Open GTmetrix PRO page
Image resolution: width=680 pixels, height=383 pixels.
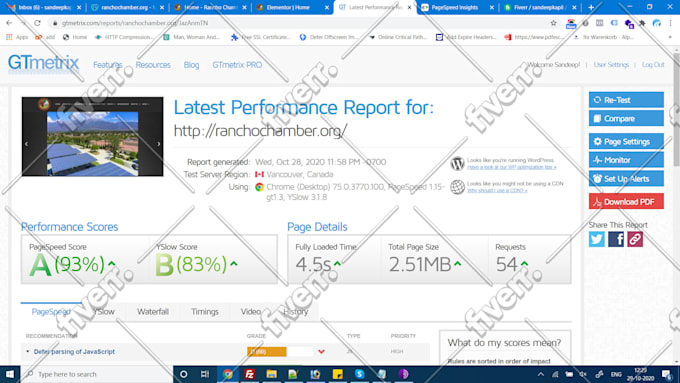coord(237,65)
